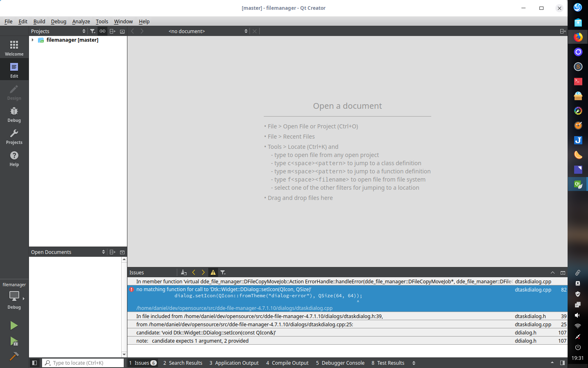Image resolution: width=588 pixels, height=368 pixels.
Task: Run the project with the green play icon
Action: click(x=13, y=326)
